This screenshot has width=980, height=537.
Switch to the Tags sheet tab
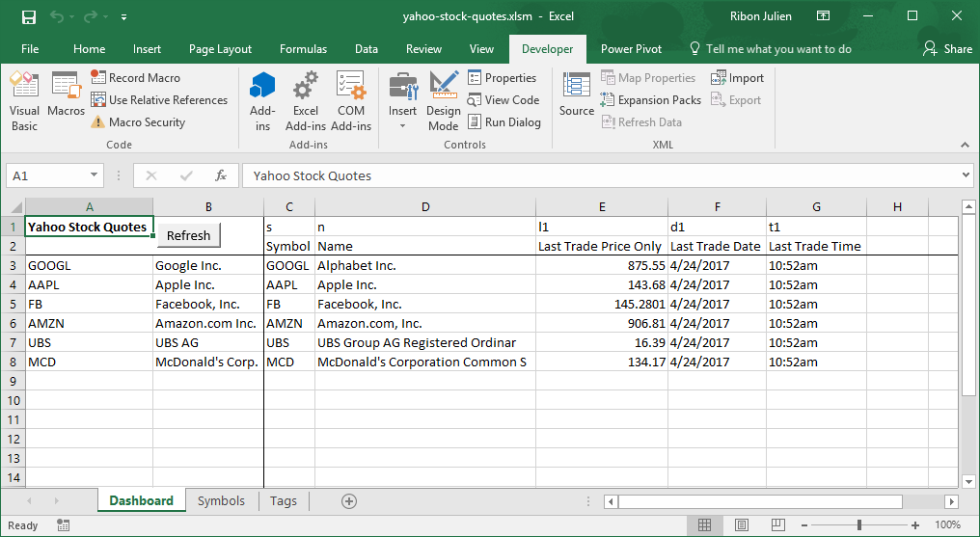point(284,500)
